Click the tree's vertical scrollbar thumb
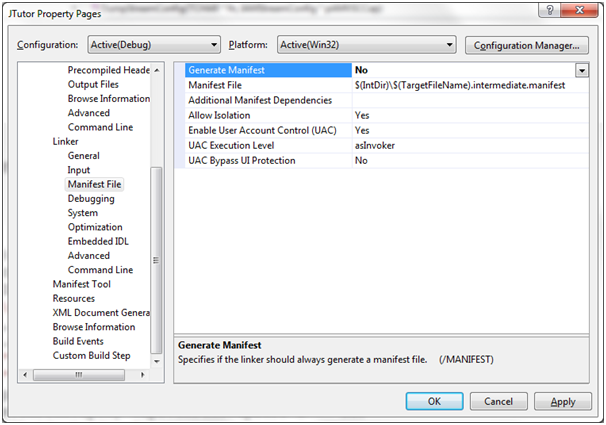606x425 pixels. (x=156, y=260)
